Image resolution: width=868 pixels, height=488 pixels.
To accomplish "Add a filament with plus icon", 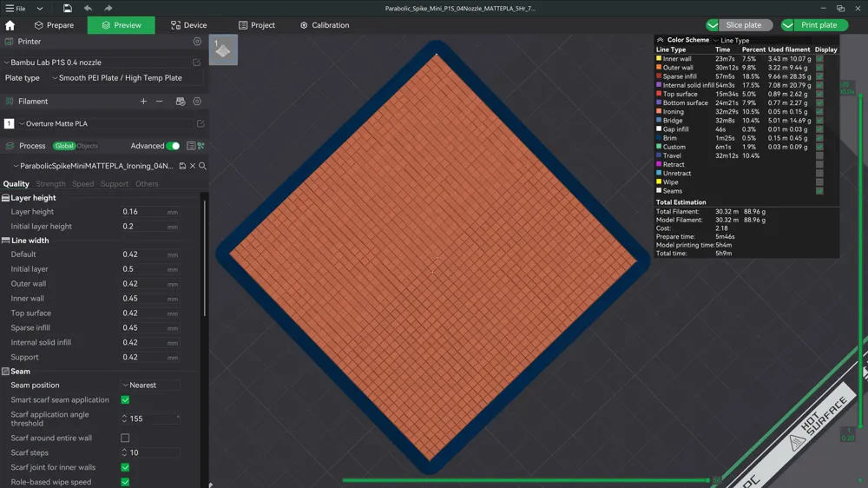I will (143, 102).
